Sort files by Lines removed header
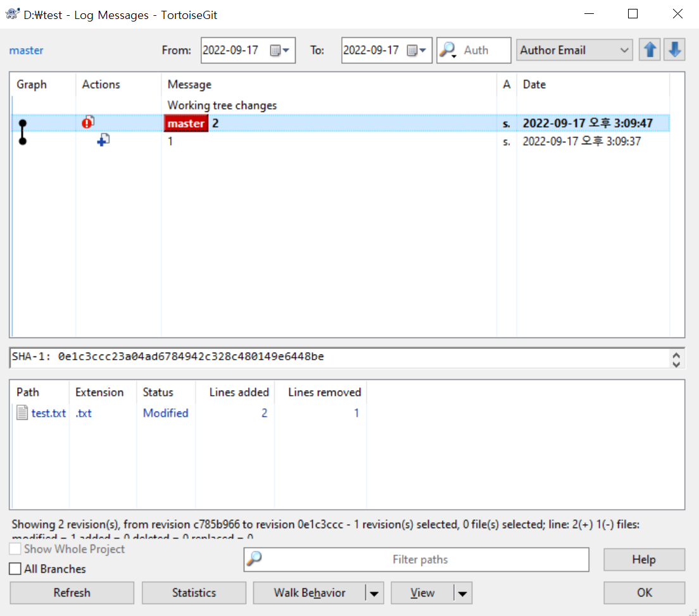The width and height of the screenshot is (699, 616). [320, 393]
